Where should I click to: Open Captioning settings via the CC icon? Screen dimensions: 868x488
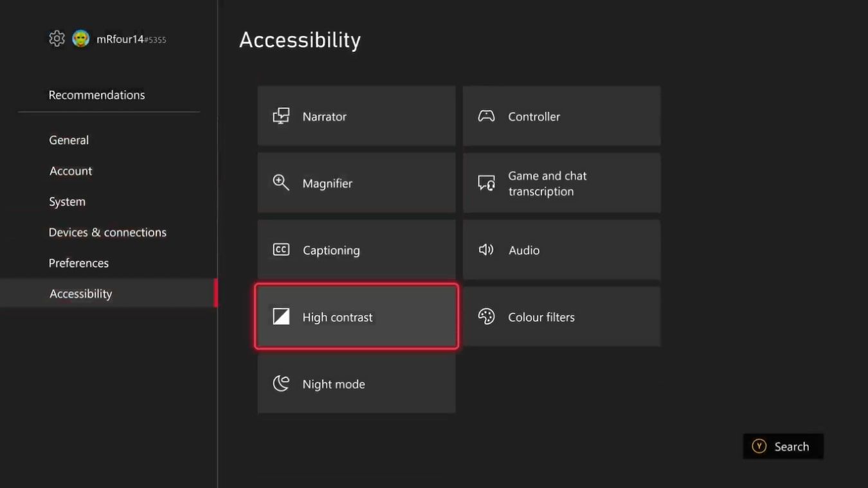coord(281,249)
